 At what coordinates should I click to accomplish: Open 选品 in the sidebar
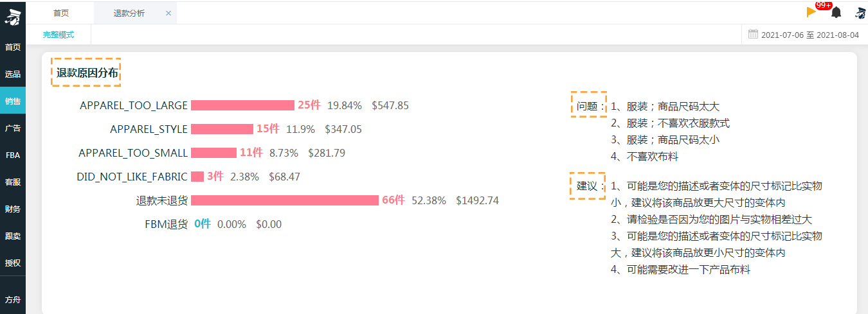(x=13, y=74)
